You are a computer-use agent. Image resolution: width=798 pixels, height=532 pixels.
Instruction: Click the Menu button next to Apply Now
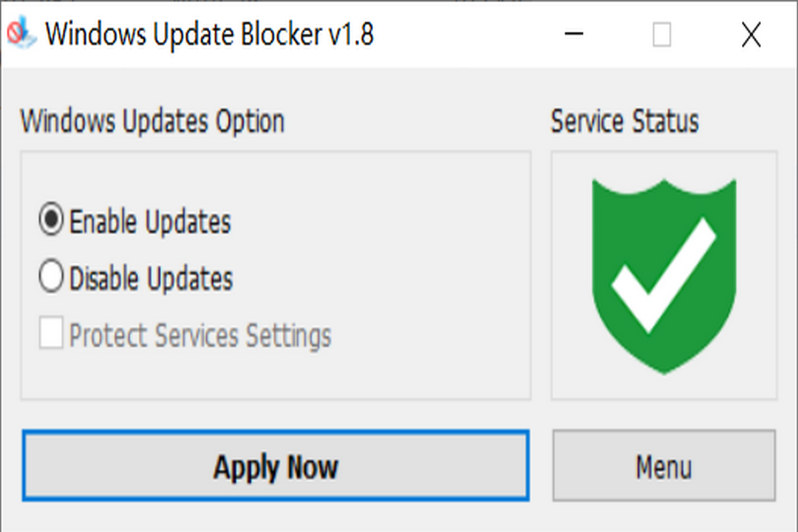point(663,466)
